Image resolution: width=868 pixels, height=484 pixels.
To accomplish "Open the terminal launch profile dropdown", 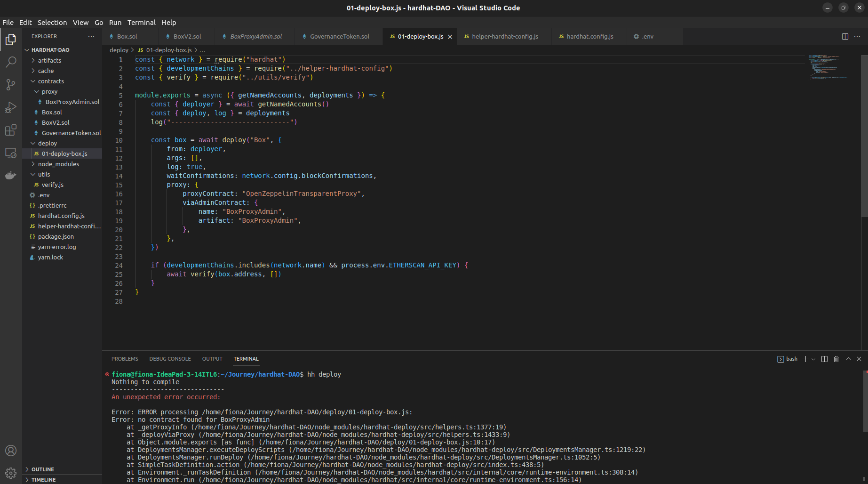I will point(812,359).
